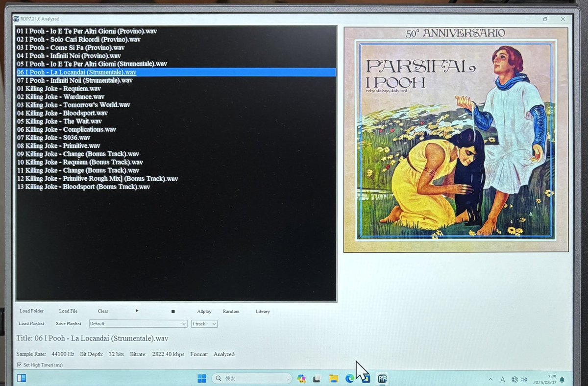Click the Save Playlist button
This screenshot has height=386, width=588.
click(68, 323)
